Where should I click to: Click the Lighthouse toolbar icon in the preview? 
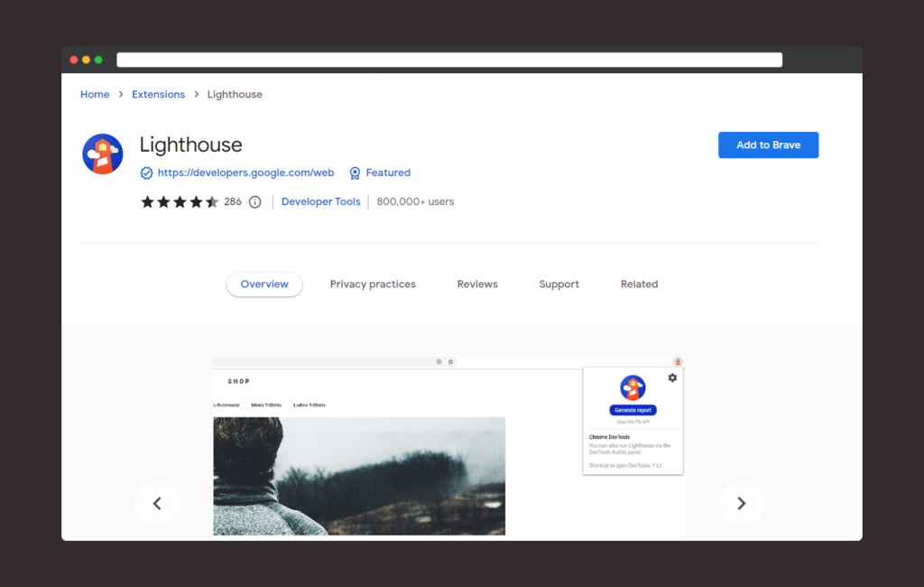click(678, 361)
